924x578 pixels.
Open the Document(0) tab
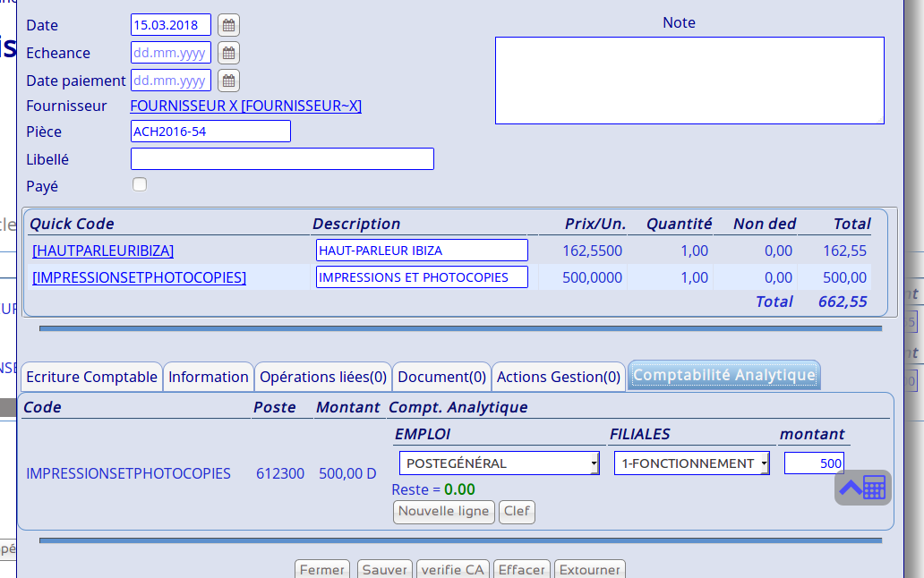(442, 377)
